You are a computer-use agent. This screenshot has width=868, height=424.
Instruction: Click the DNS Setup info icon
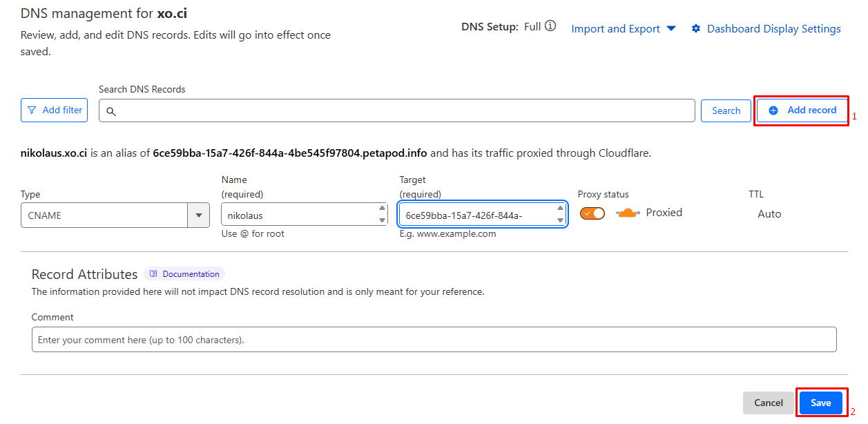550,27
